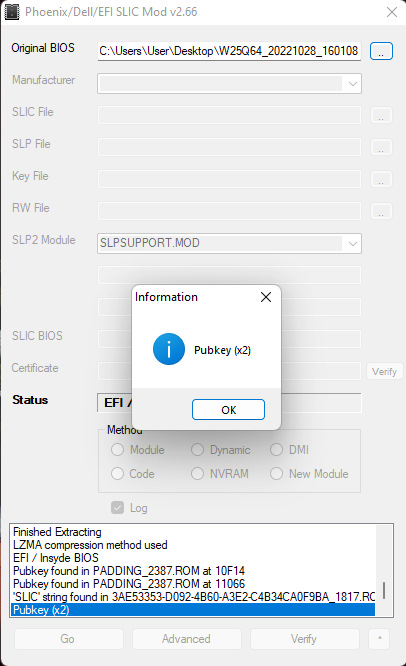Click the Key File browse button
406x666 pixels.
[x=381, y=179]
